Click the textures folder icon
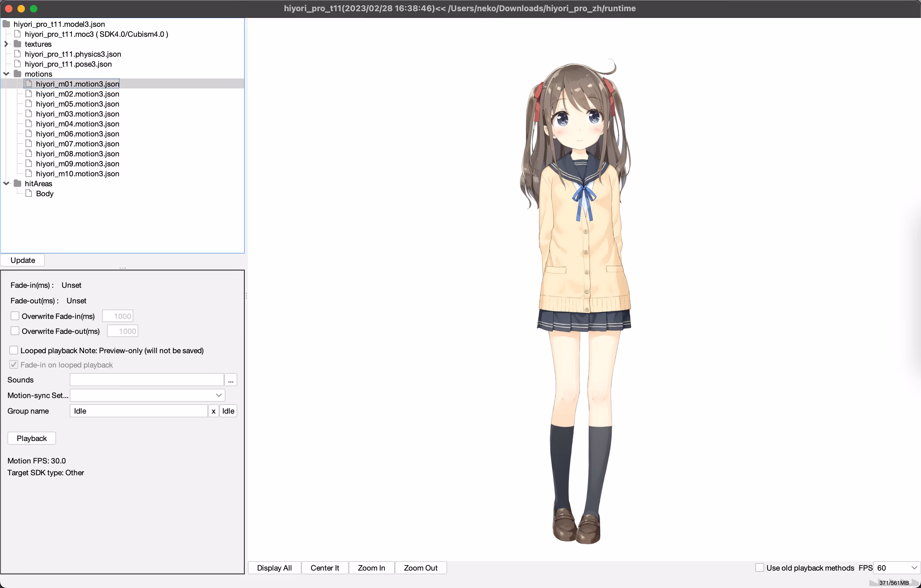Screen dimensions: 921x588 coord(17,44)
